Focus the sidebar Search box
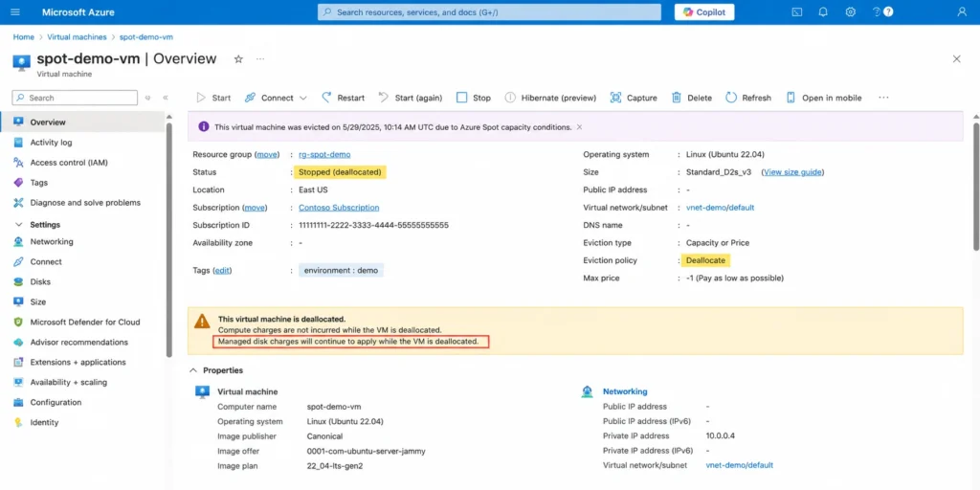 (x=75, y=98)
